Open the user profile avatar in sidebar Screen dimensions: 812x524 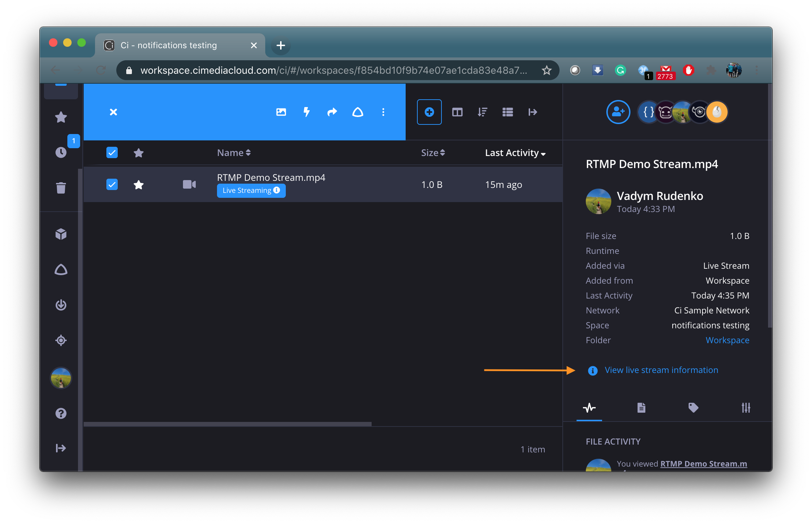coord(61,378)
